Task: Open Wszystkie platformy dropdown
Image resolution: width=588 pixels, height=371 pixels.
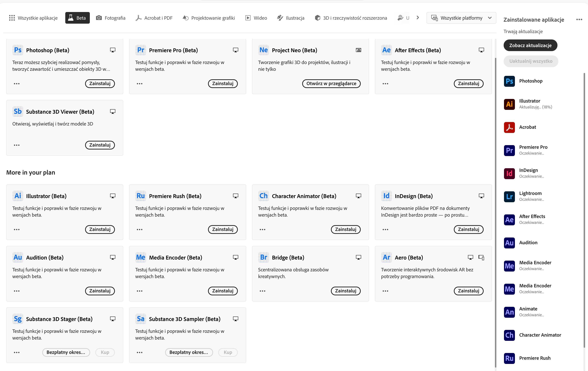Action: tap(461, 18)
